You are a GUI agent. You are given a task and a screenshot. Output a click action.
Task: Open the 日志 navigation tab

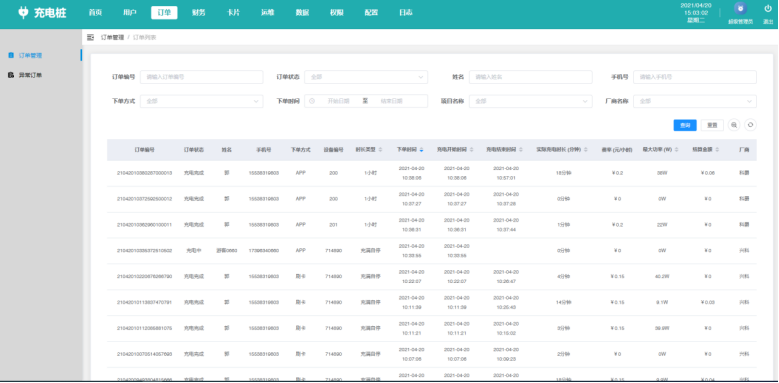pos(405,13)
